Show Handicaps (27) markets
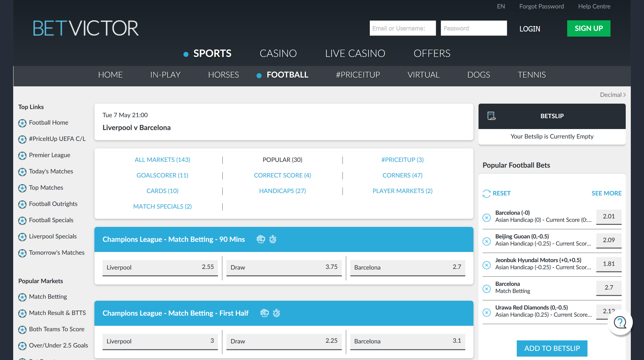This screenshot has width=644, height=360. [283, 191]
